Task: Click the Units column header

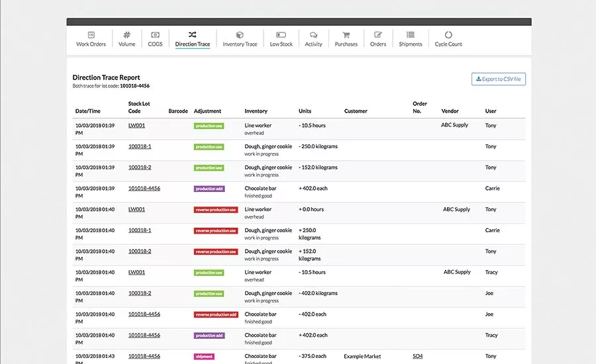Action: click(305, 111)
